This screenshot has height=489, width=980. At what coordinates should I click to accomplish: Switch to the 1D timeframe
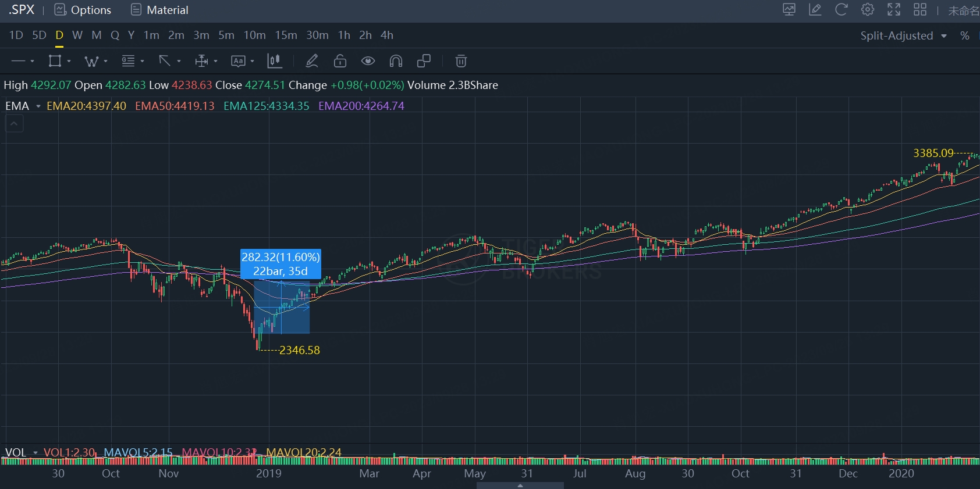[16, 35]
